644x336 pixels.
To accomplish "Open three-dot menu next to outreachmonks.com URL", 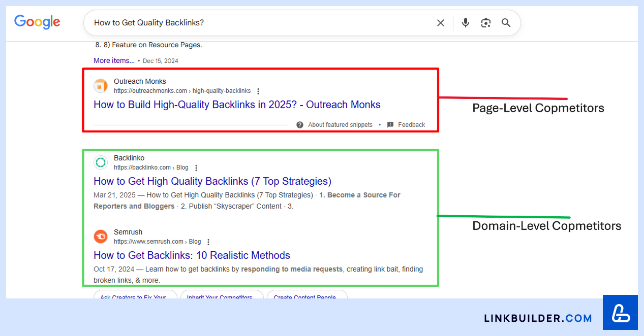I will coord(258,91).
